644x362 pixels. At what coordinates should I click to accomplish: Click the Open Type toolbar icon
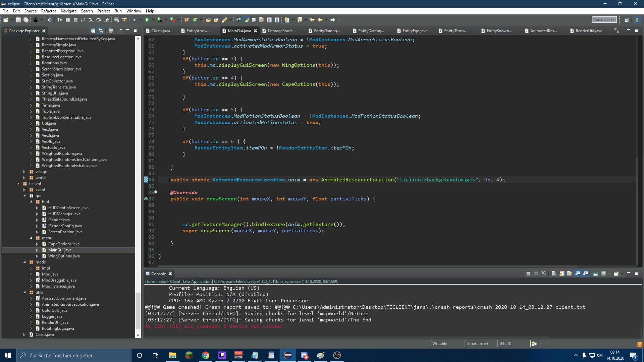click(x=208, y=20)
